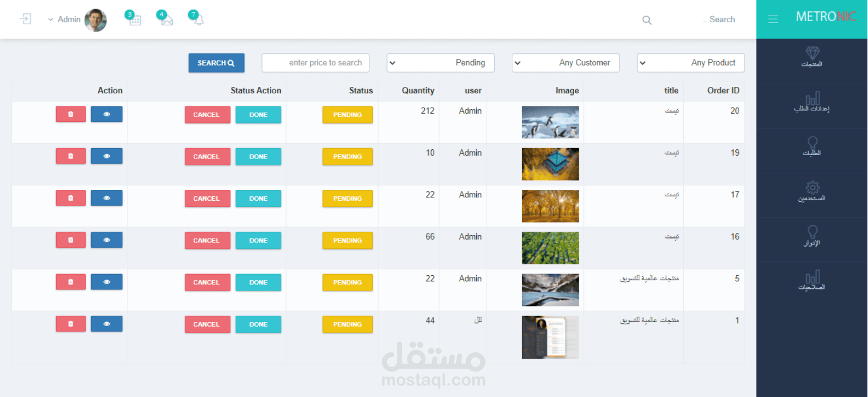Open the penguins thumbnail for order 20

(550, 122)
